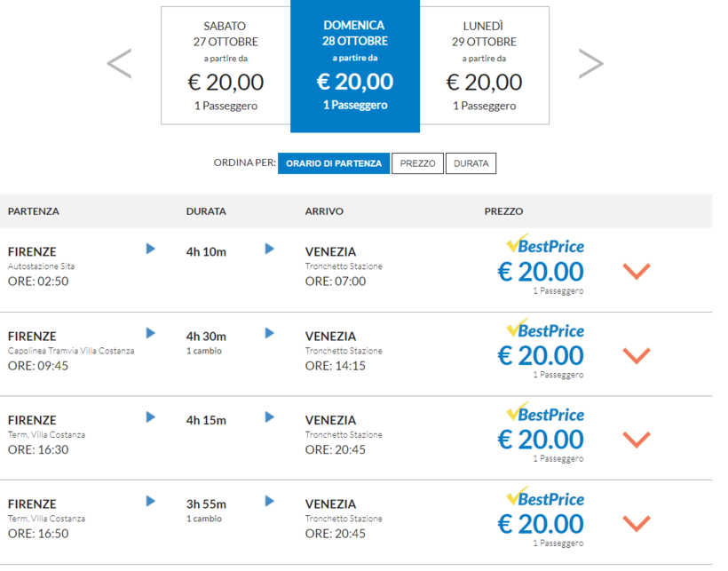
Task: Click the BestPrice badge on 02:50 trip
Action: pyautogui.click(x=545, y=244)
